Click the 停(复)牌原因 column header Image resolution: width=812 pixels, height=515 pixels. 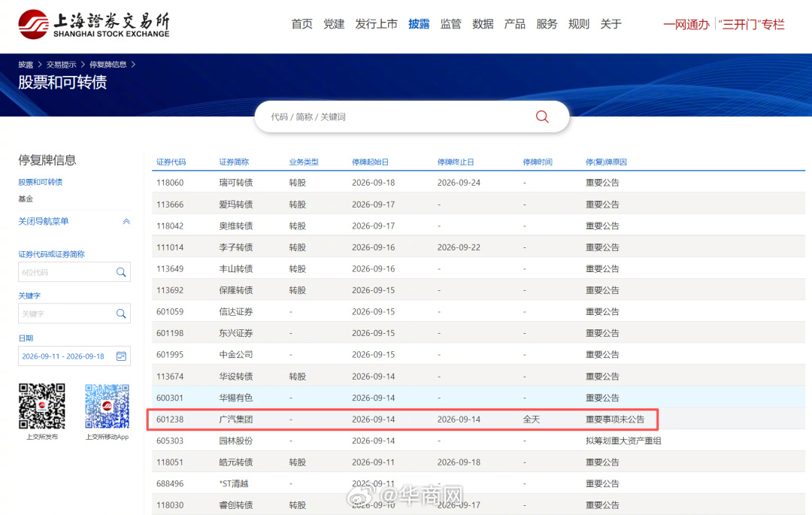[x=607, y=162]
